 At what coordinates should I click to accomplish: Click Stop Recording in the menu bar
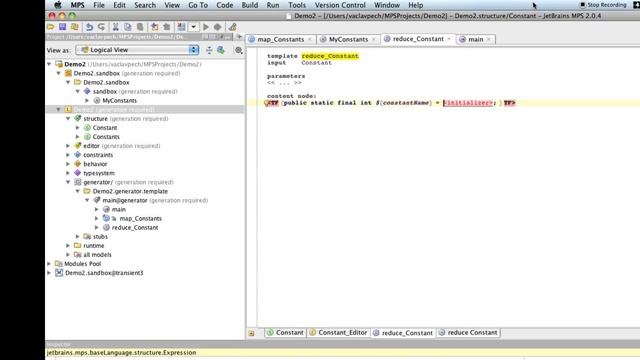coord(603,5)
